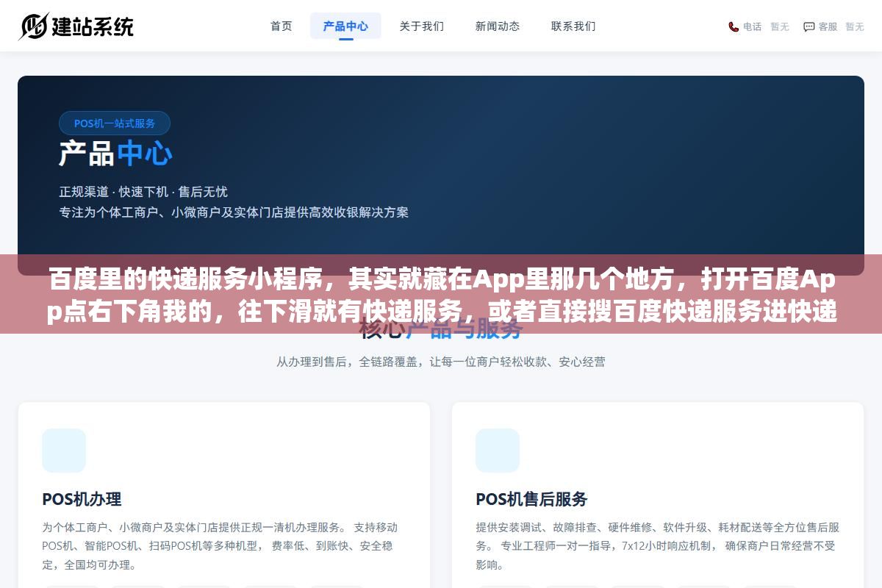Click the banner line starting 专注为个体工商户
Screen dimensions: 882x588
pos(234,212)
